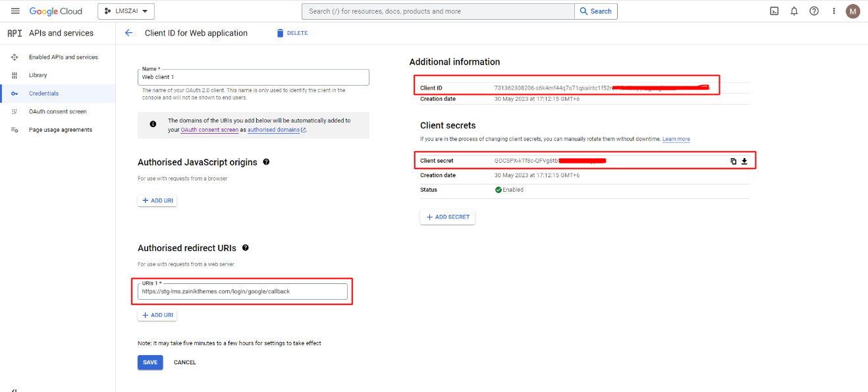Activate Cloud Shell terminal icon
Screen dimensions: 868x392
(x=774, y=11)
